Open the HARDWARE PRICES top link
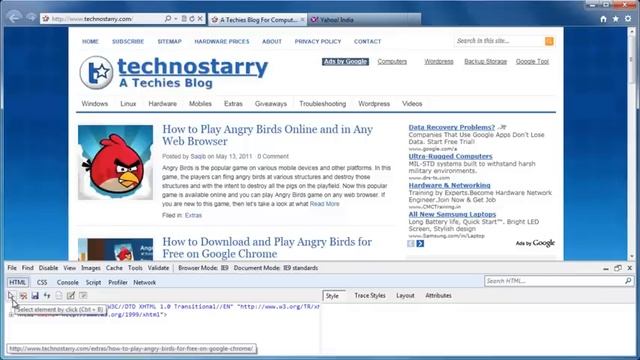 click(x=222, y=42)
